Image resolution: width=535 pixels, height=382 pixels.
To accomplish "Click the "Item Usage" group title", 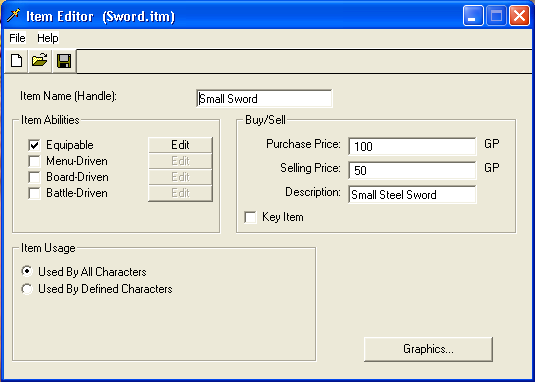I will coord(48,248).
